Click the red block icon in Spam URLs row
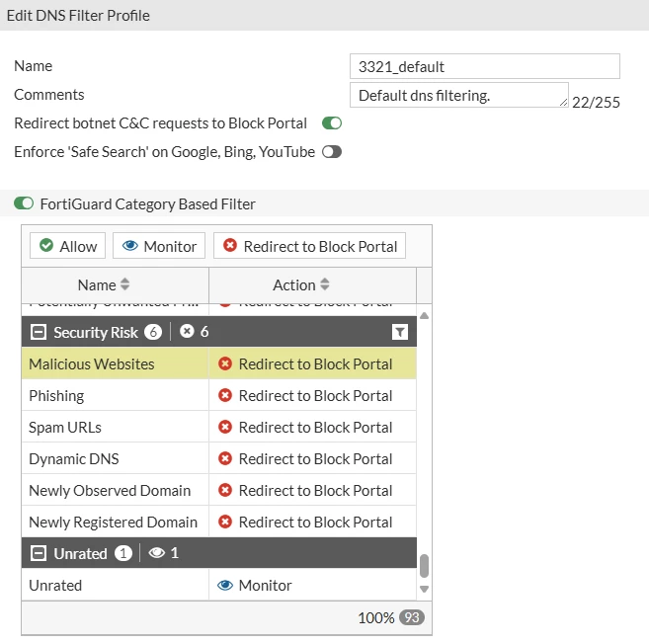 click(x=225, y=427)
